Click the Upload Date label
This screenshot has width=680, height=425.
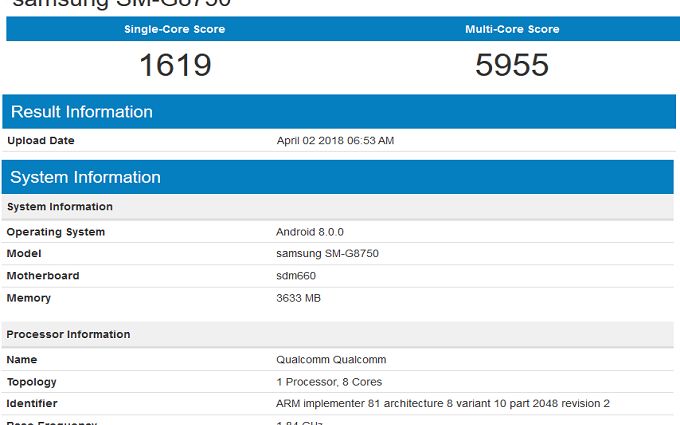(x=41, y=141)
